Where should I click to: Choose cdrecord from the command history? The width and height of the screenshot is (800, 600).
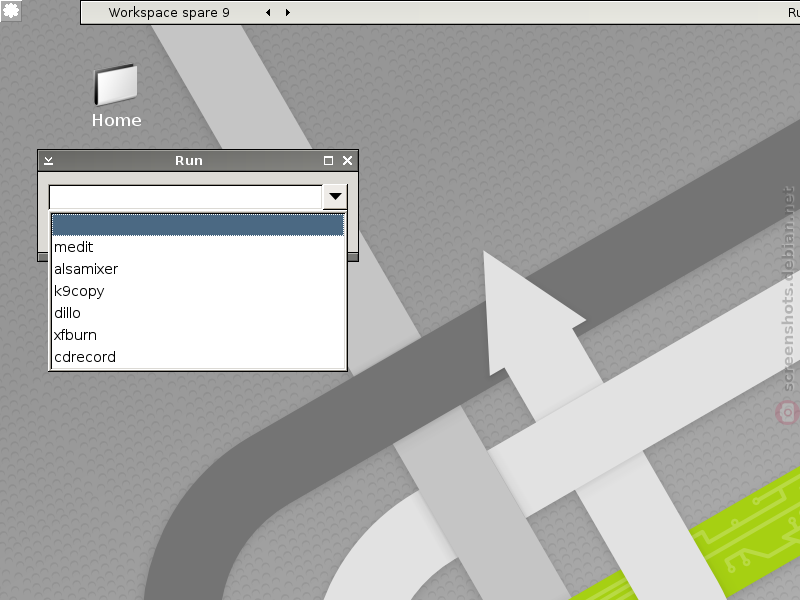[198, 357]
